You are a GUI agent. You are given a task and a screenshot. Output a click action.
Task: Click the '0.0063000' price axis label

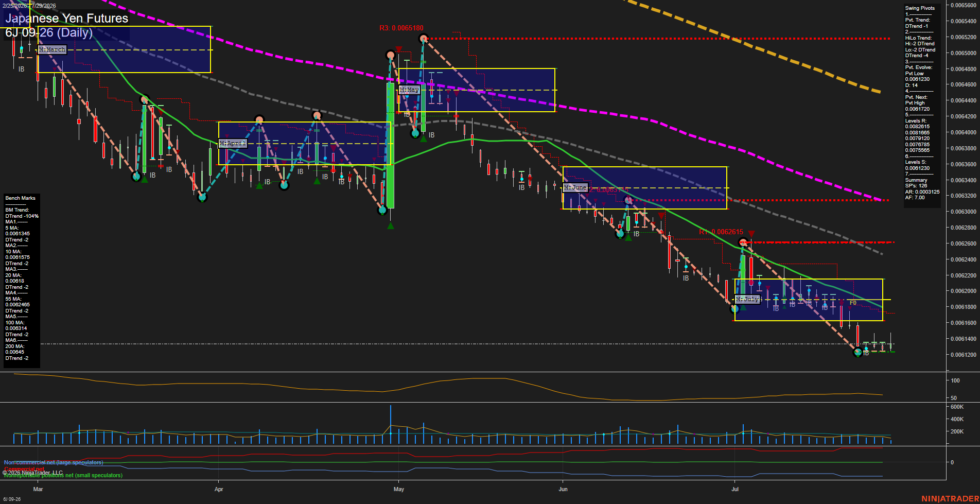tap(964, 212)
